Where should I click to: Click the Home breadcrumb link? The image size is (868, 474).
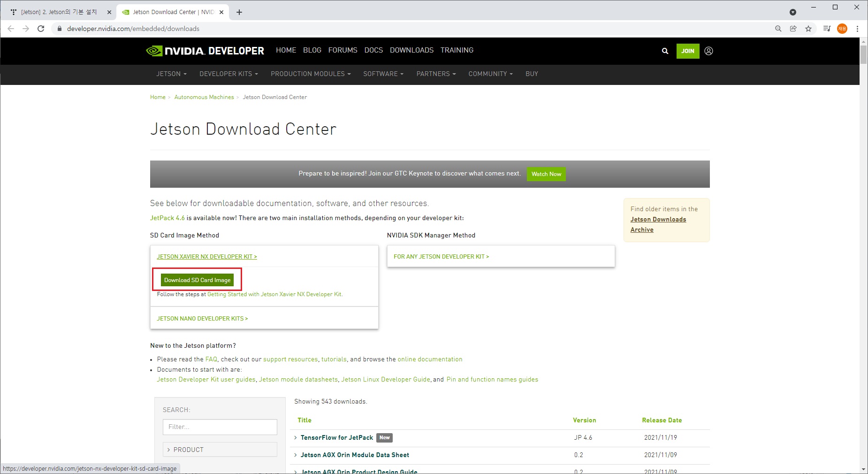[158, 97]
